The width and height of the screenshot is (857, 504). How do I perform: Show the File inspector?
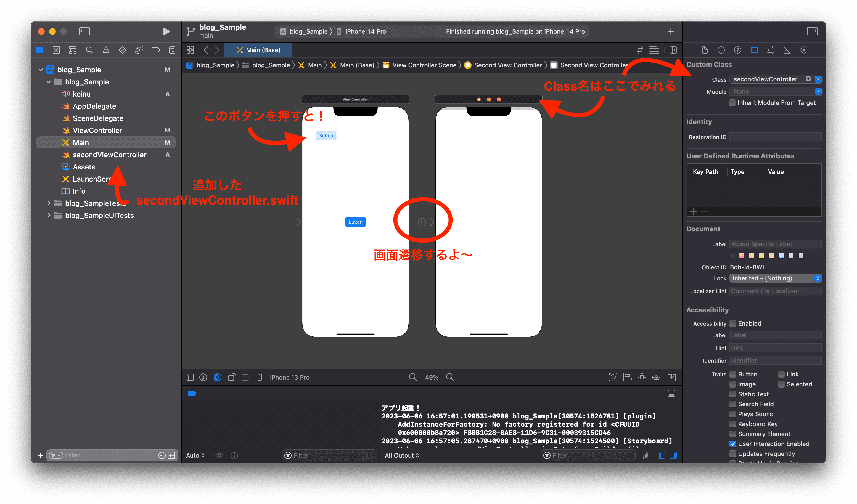[704, 50]
